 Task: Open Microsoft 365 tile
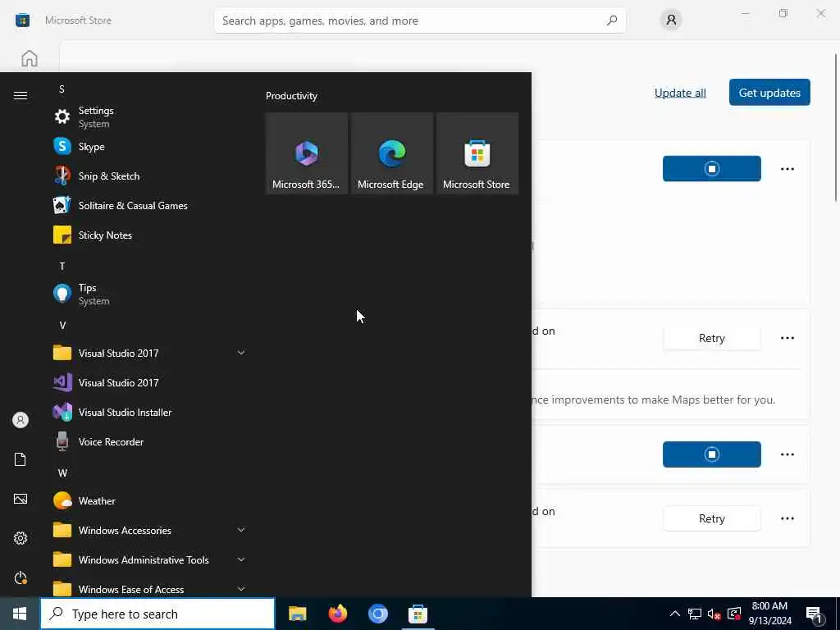[x=307, y=153]
